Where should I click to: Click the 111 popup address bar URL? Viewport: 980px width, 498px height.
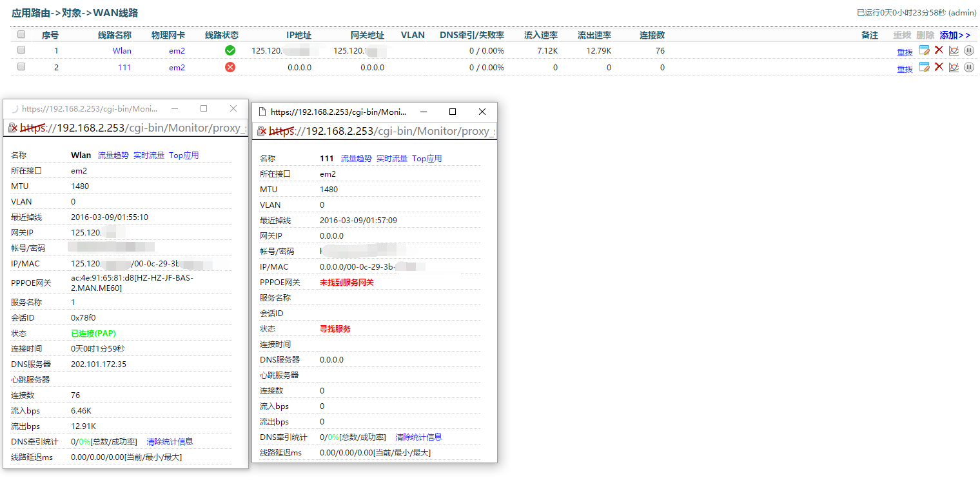pyautogui.click(x=382, y=131)
